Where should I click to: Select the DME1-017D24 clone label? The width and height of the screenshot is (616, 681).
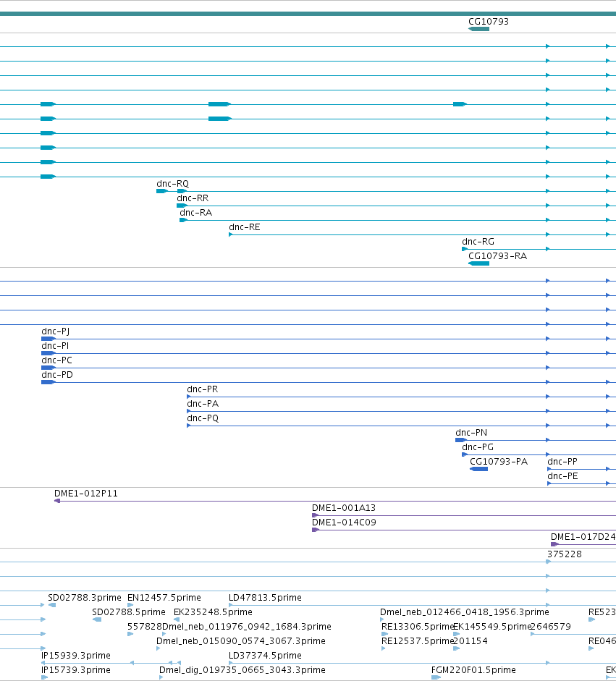[x=583, y=537]
